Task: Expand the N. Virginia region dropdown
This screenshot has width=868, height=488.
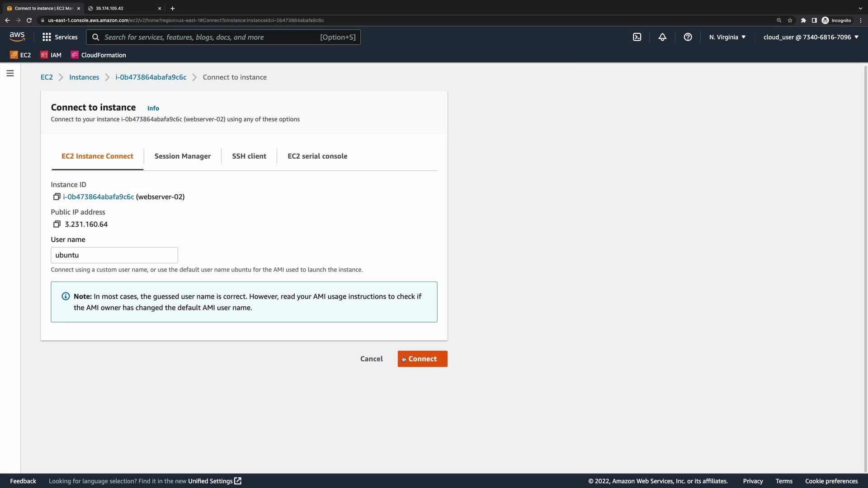Action: 727,37
